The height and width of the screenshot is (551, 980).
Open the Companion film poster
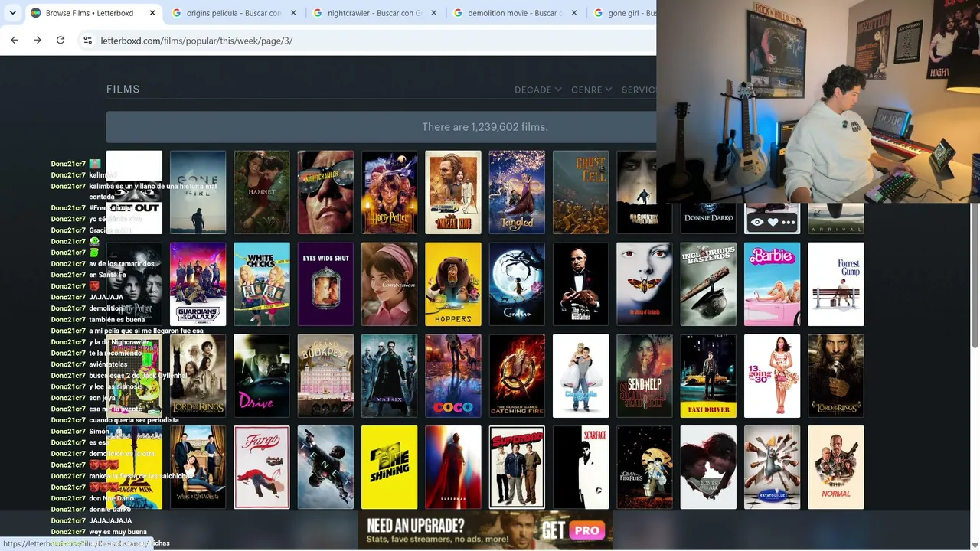click(x=390, y=284)
